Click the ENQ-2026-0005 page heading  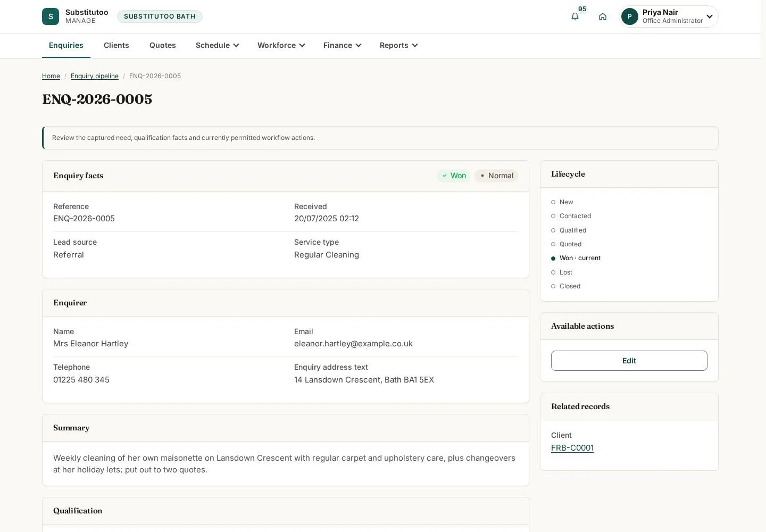(97, 99)
